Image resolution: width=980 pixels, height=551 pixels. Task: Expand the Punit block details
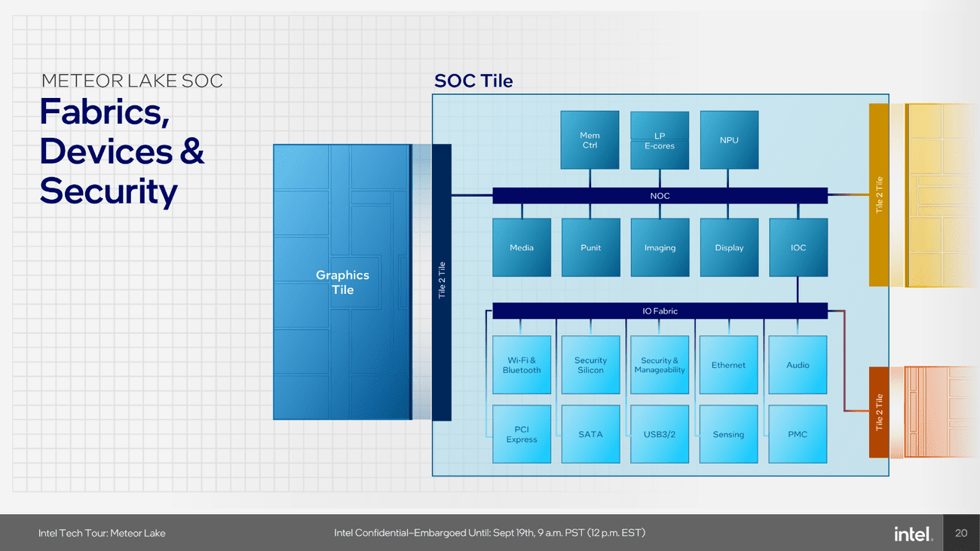[590, 247]
